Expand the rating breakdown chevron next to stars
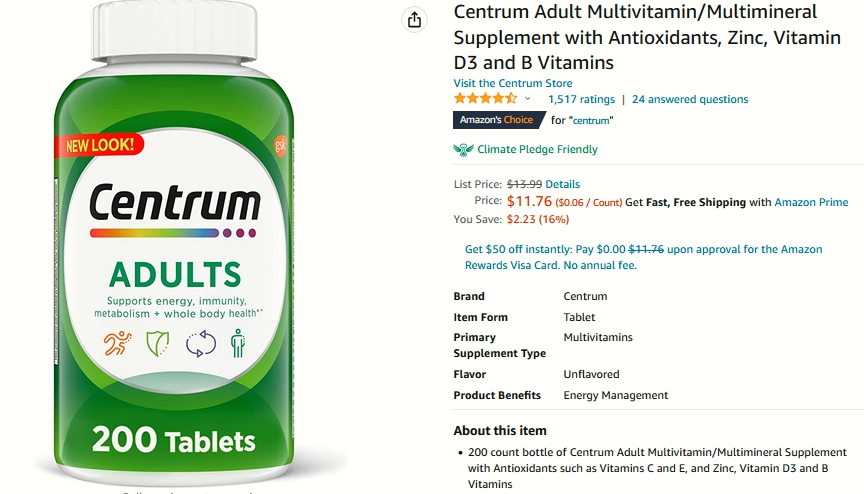The width and height of the screenshot is (864, 494). coord(527,99)
